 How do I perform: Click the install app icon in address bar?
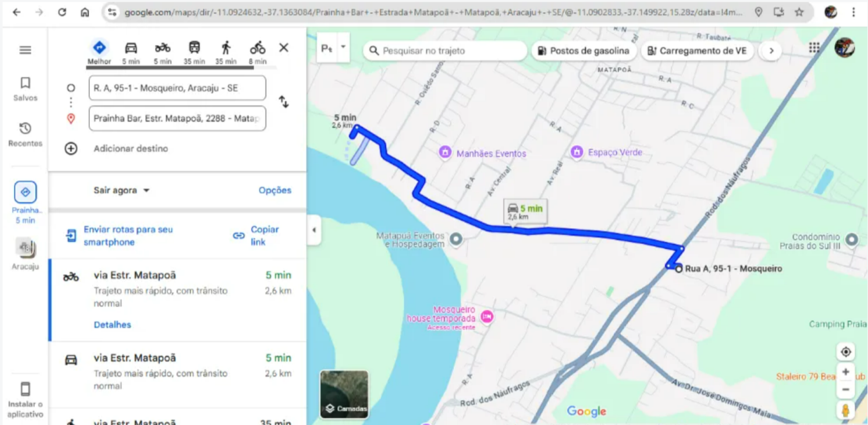pos(779,12)
